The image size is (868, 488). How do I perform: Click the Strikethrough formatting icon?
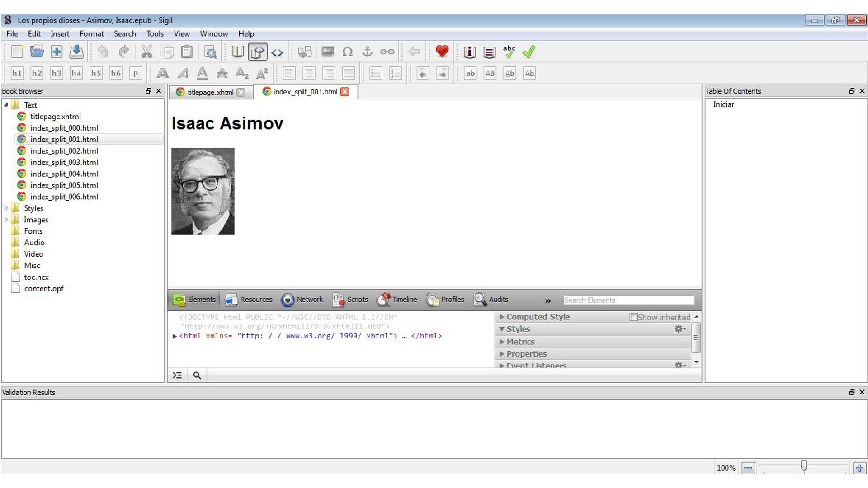pyautogui.click(x=222, y=73)
